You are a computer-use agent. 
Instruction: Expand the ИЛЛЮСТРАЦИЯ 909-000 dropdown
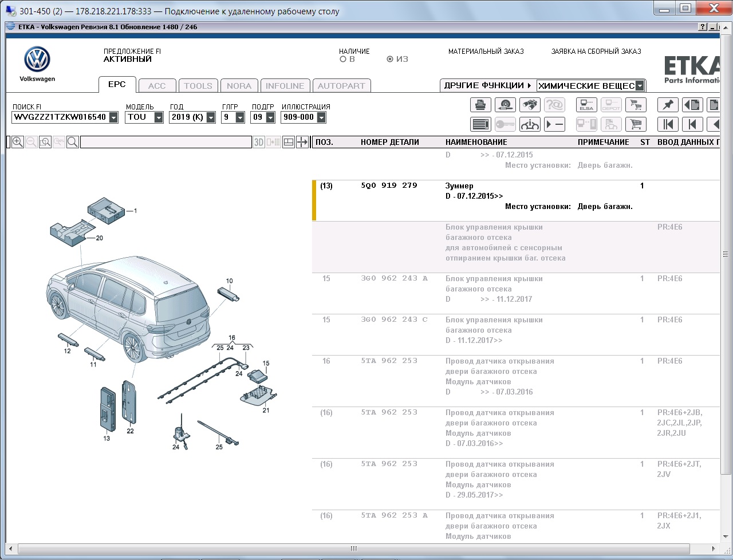tap(321, 117)
